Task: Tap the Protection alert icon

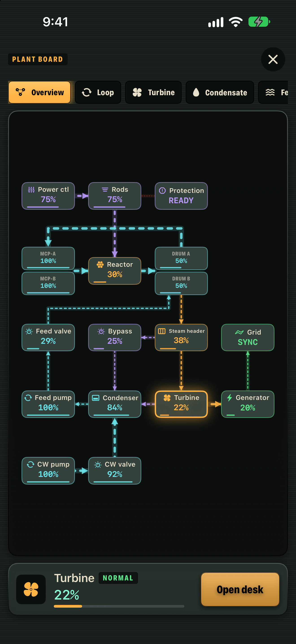Action: click(x=162, y=190)
